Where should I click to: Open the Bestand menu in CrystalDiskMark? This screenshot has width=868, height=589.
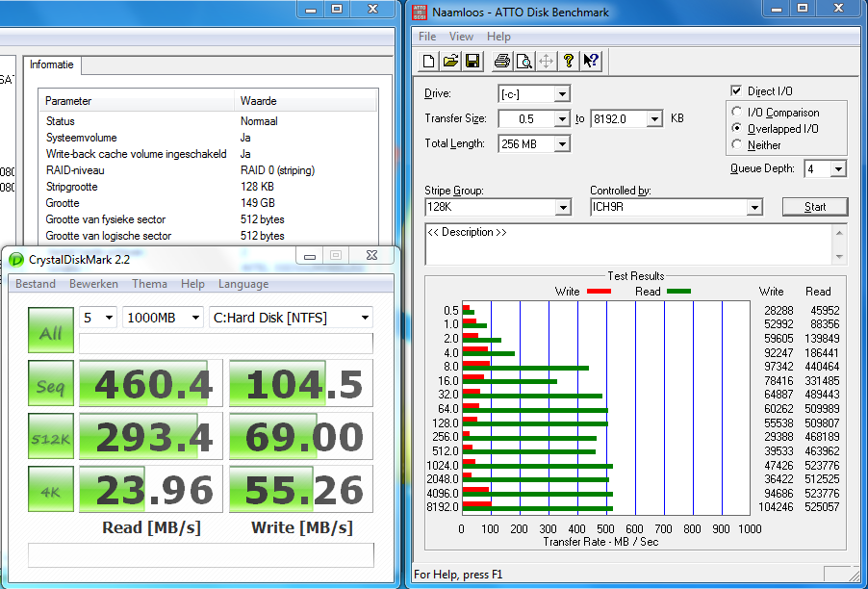click(36, 284)
